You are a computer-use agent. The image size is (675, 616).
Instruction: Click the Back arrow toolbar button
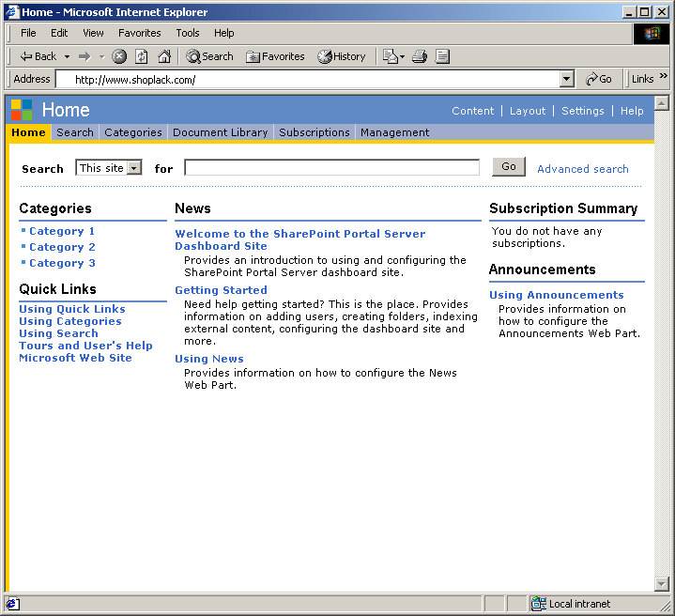(x=38, y=56)
